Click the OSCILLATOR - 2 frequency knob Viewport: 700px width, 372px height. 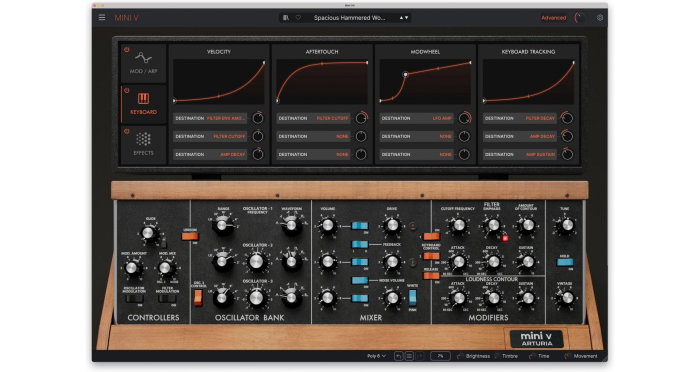tap(256, 262)
